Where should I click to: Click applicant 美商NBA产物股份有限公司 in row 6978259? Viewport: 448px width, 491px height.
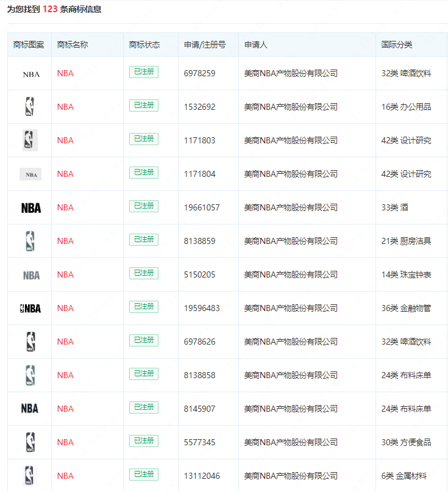click(x=291, y=73)
